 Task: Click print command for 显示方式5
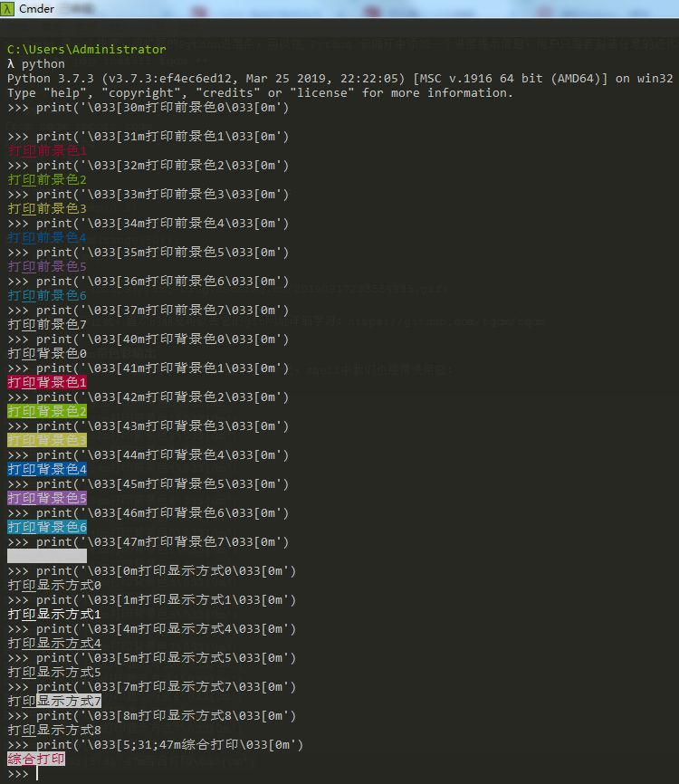pos(151,658)
